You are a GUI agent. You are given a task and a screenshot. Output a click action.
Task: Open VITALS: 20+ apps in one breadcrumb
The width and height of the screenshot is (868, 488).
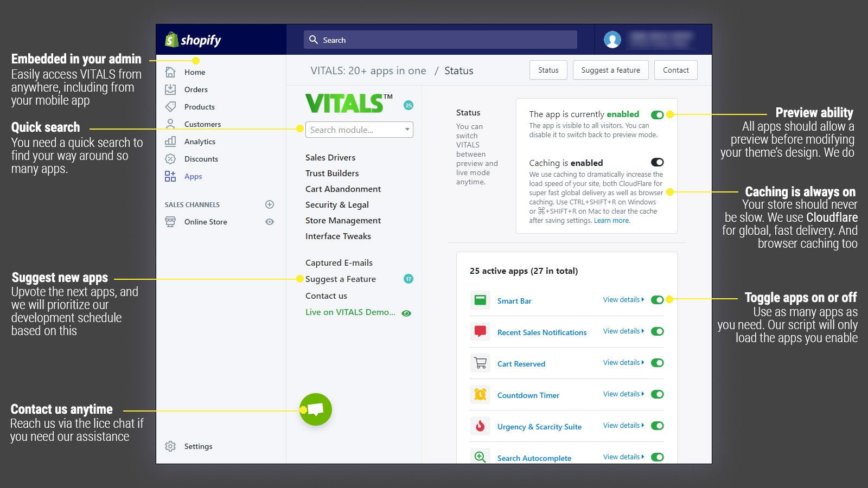[x=368, y=70]
